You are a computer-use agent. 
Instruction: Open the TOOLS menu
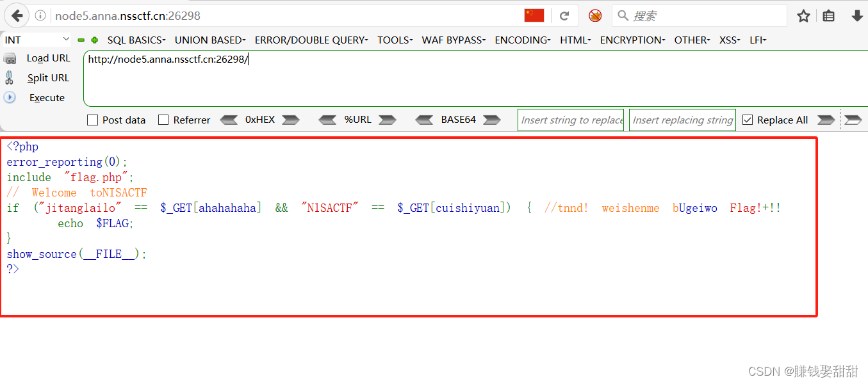(x=395, y=40)
